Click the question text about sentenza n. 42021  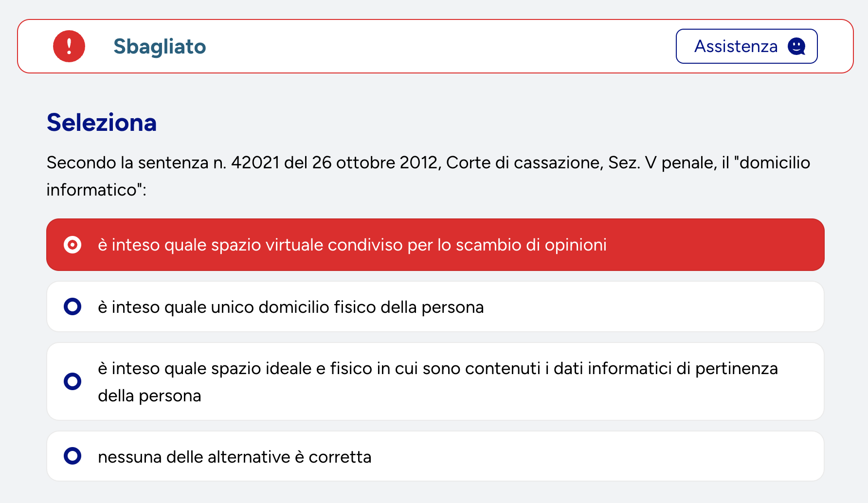click(428, 162)
